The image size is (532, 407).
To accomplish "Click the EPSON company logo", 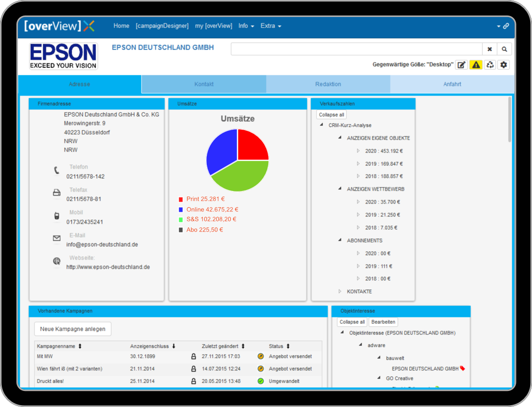I will 63,56.
